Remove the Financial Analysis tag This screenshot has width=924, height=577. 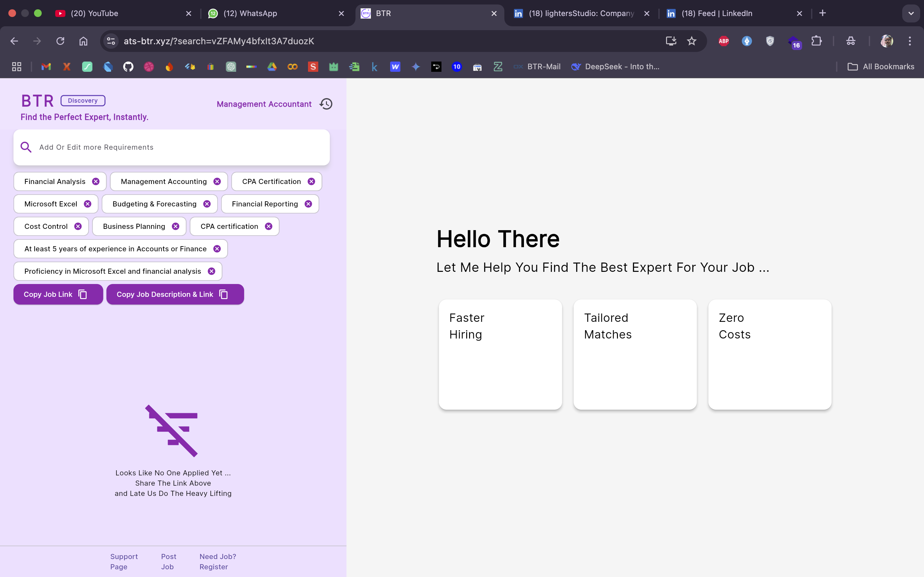click(96, 182)
